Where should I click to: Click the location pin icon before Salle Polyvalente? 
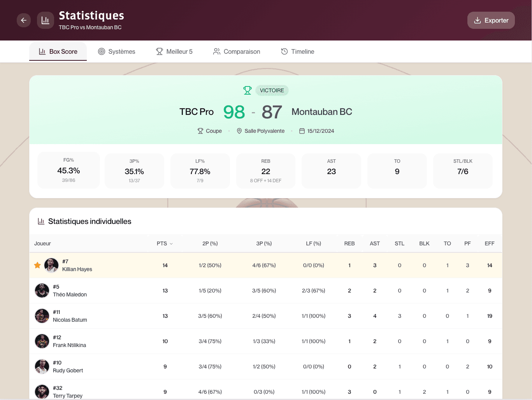239,131
